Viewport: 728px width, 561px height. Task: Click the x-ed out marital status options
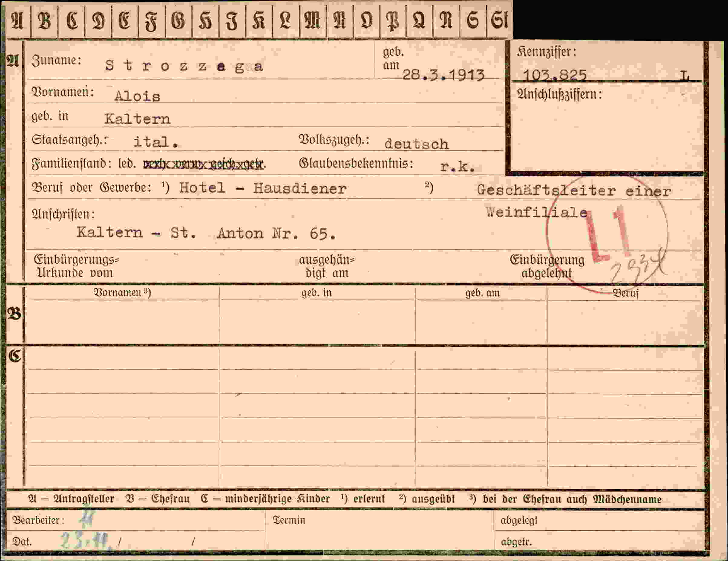coord(204,164)
